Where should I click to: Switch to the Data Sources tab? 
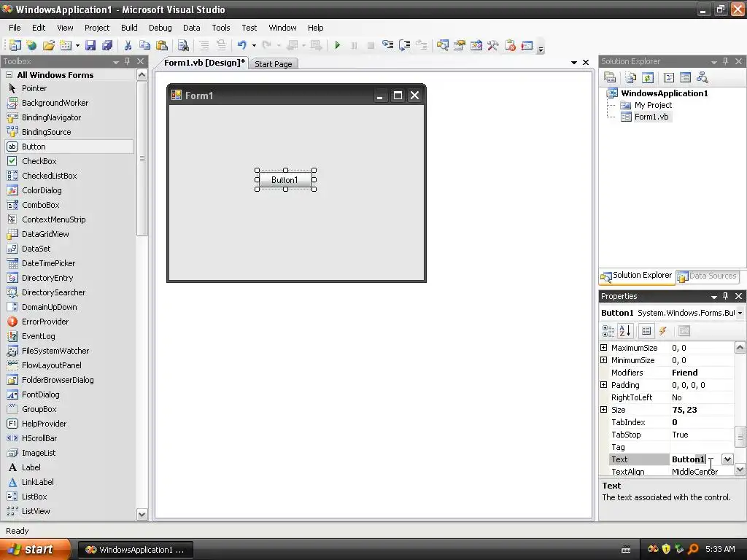click(x=708, y=276)
